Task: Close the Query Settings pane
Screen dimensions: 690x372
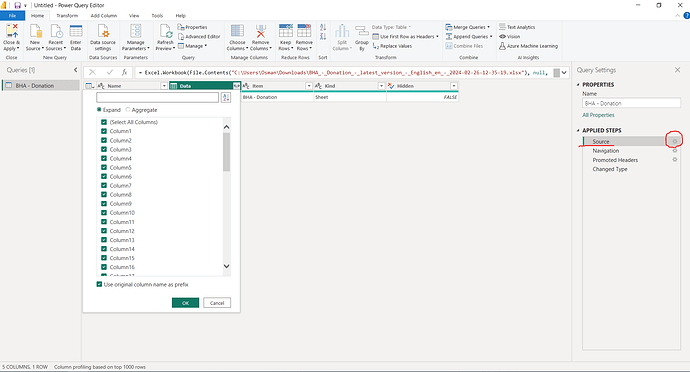Action: [x=677, y=70]
